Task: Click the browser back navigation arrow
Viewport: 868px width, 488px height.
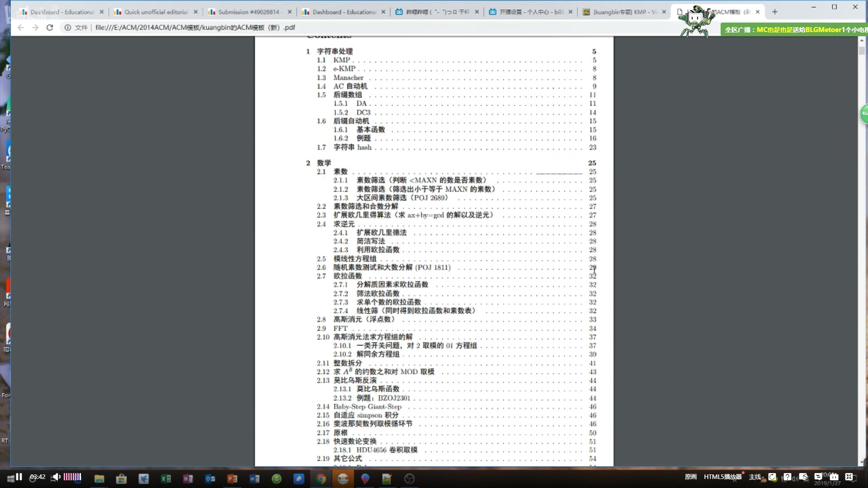Action: pos(21,28)
